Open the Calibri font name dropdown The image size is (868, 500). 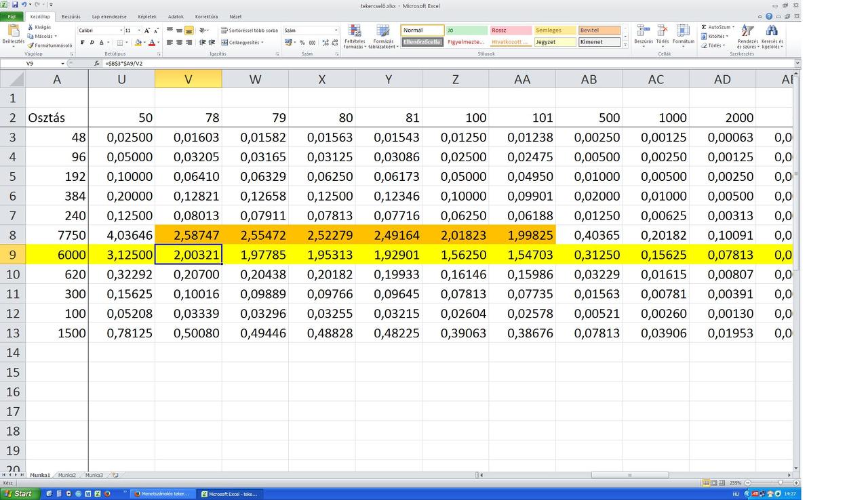[121, 30]
